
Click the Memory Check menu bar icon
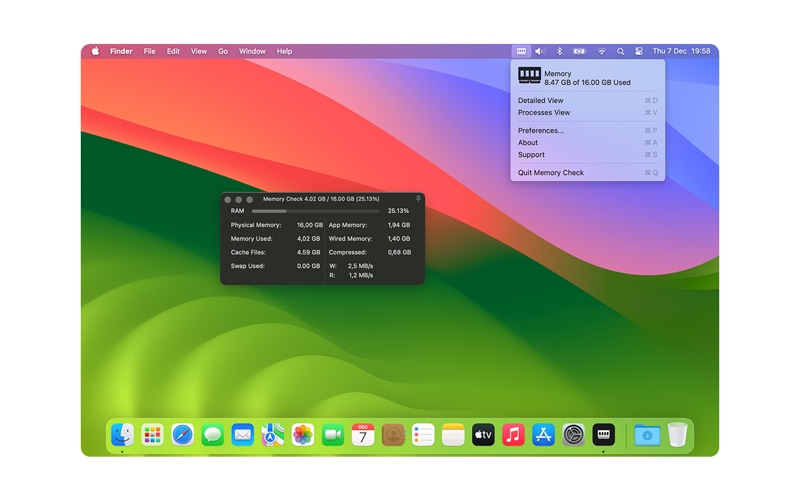coord(521,51)
